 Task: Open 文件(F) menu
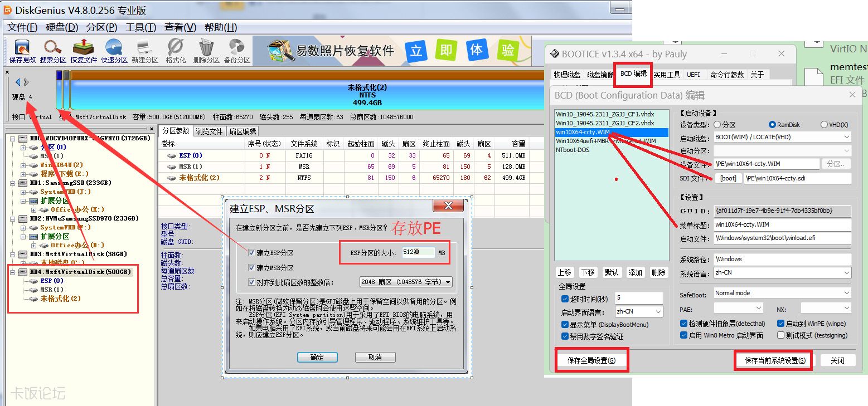pyautogui.click(x=22, y=27)
